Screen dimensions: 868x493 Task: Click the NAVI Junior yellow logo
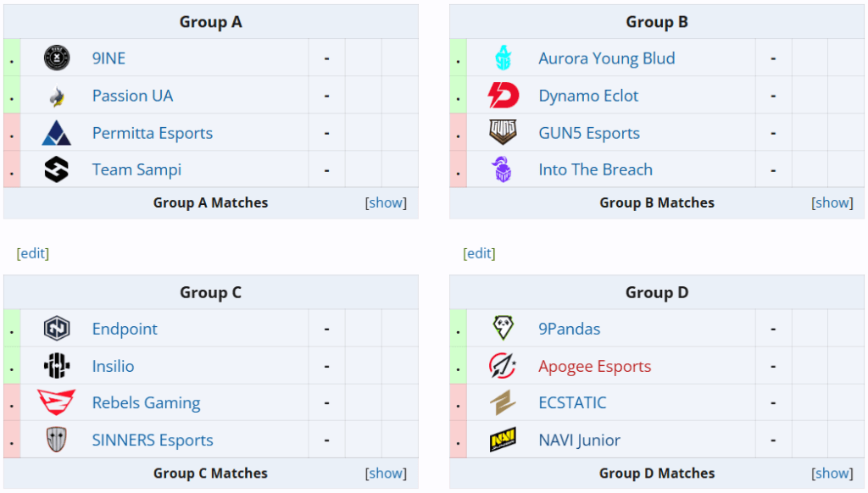coord(503,440)
